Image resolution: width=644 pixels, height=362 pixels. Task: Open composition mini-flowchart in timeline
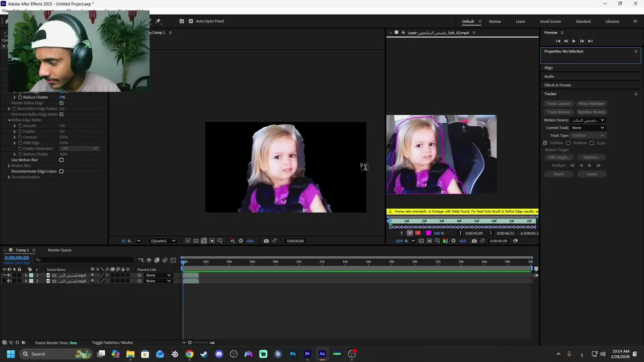tap(141, 260)
